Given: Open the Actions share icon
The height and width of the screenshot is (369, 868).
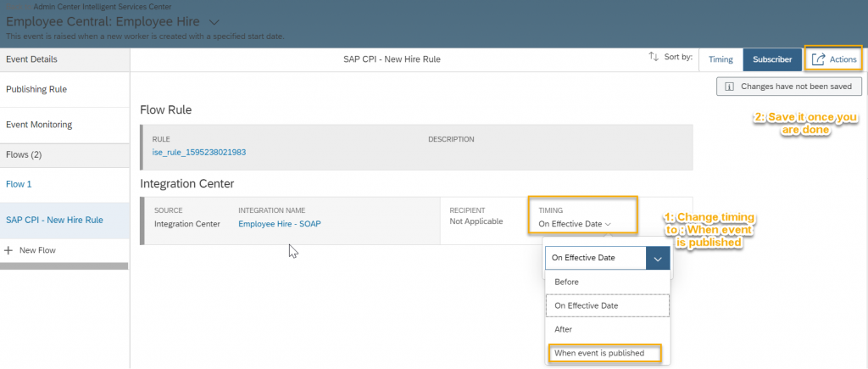Looking at the screenshot, I should tap(818, 59).
